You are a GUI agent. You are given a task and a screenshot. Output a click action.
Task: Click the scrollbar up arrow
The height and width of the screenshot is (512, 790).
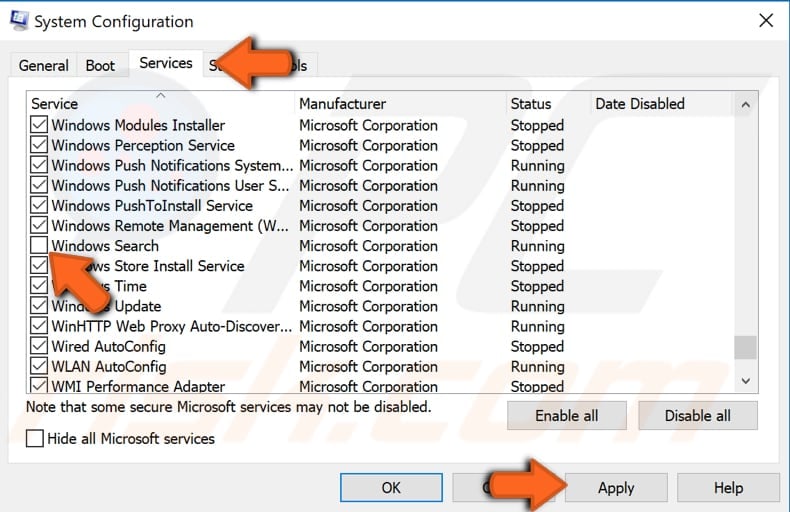tap(746, 105)
